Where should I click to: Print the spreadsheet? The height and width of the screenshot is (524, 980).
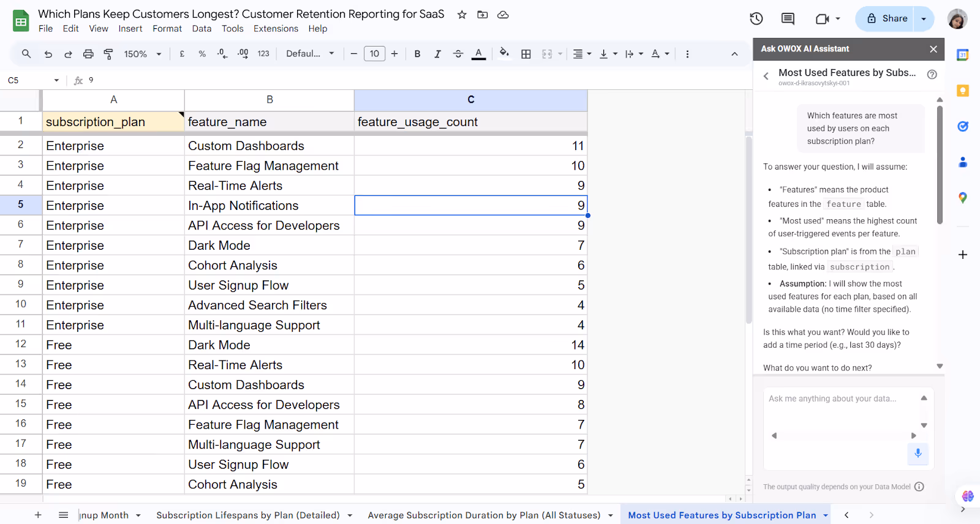coord(88,54)
